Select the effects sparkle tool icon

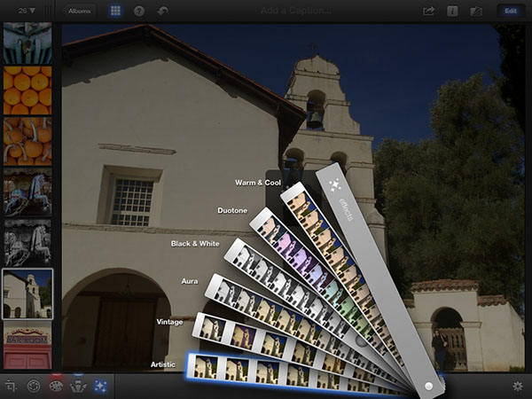[x=101, y=386]
